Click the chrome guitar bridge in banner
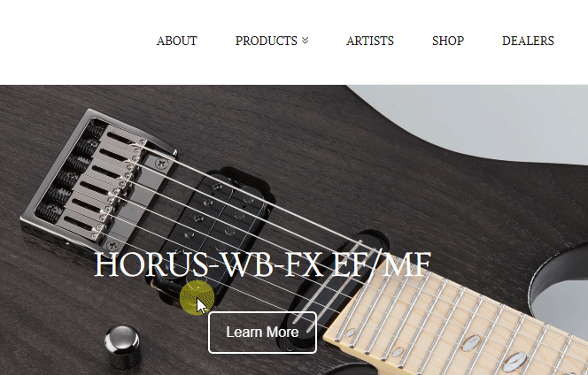 tap(96, 178)
